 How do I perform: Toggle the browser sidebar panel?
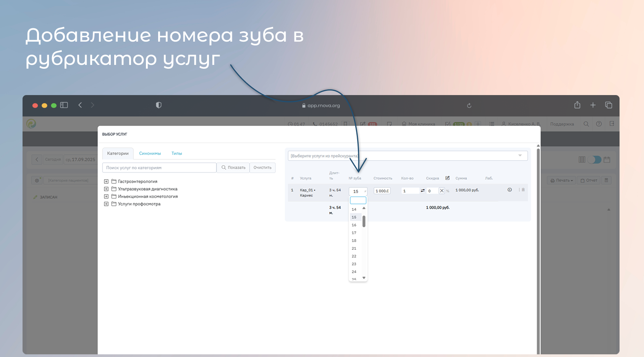(x=64, y=105)
